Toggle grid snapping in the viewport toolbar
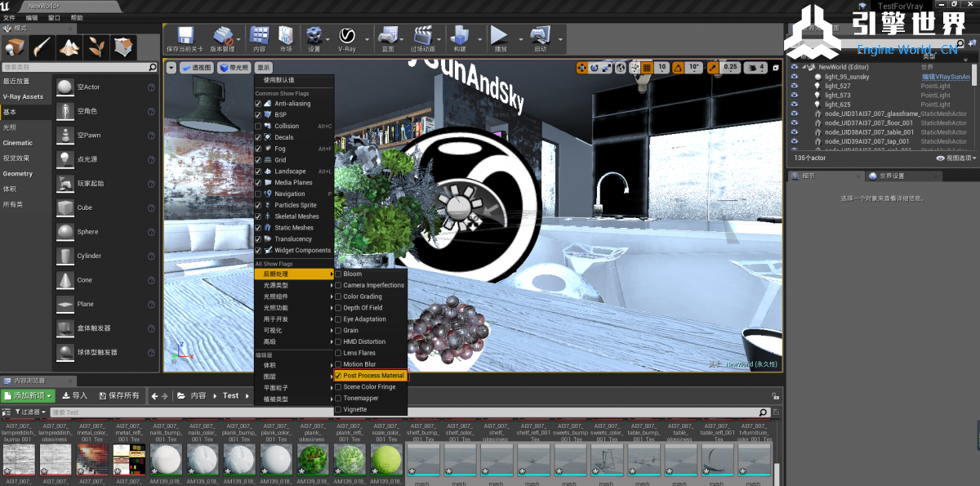 tap(647, 67)
